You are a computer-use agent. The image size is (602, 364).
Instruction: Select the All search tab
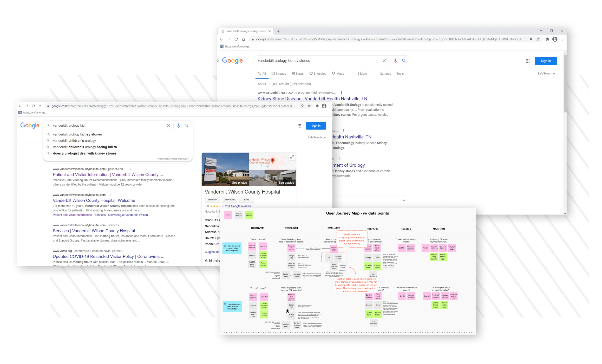coord(262,73)
